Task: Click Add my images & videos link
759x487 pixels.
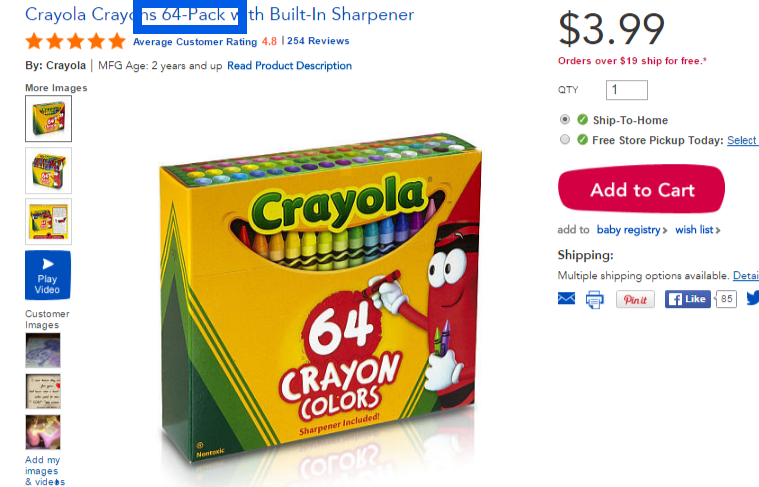Action: click(x=45, y=471)
